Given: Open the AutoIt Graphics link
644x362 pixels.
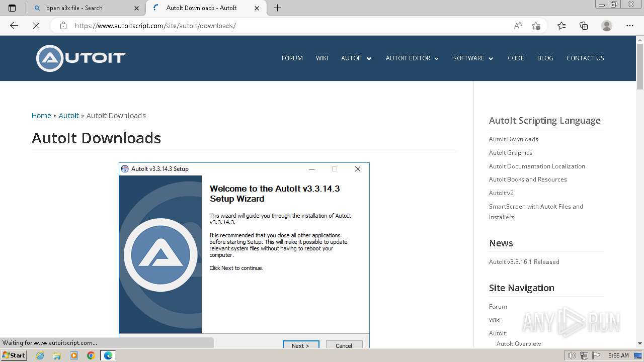Looking at the screenshot, I should (x=511, y=153).
